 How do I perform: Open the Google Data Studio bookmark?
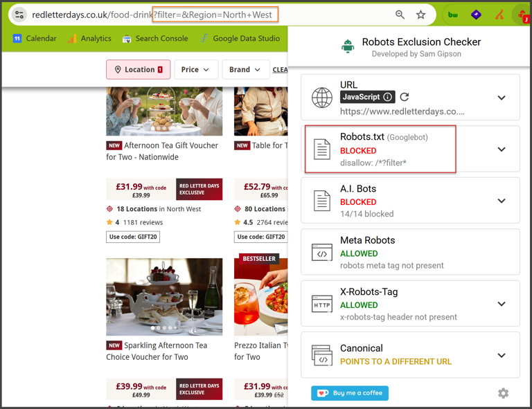coord(240,38)
